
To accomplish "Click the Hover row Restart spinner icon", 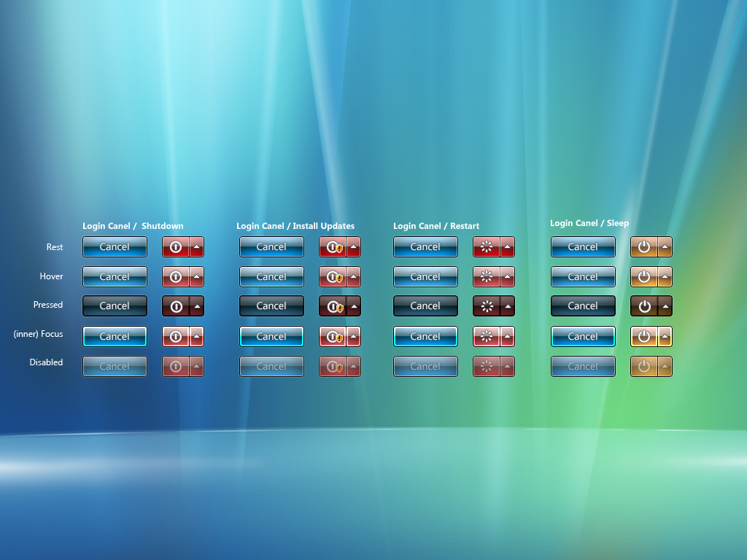I will [x=487, y=276].
